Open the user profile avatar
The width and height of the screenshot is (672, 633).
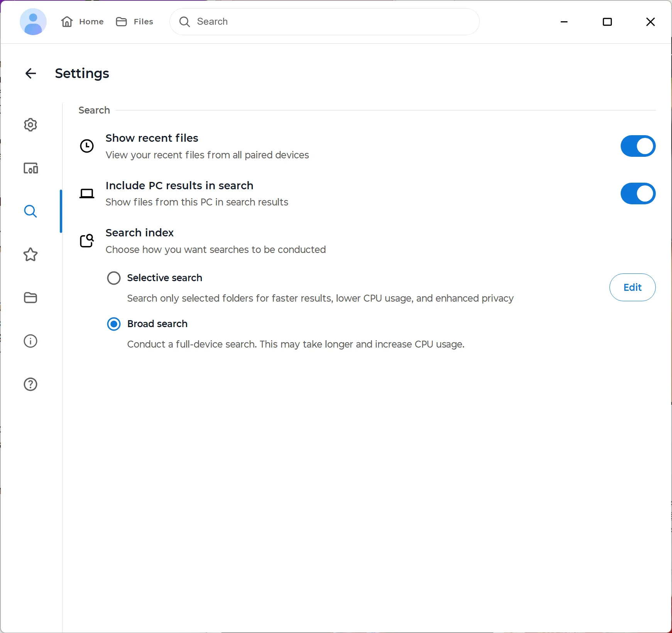click(33, 22)
